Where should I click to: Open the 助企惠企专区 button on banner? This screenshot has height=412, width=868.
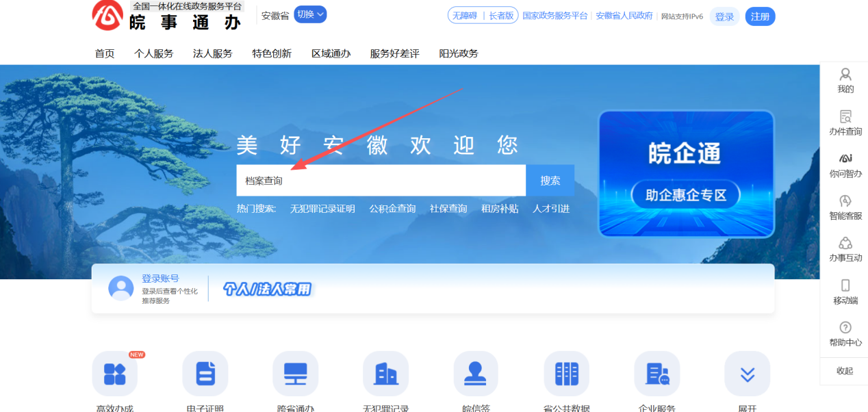coord(685,195)
